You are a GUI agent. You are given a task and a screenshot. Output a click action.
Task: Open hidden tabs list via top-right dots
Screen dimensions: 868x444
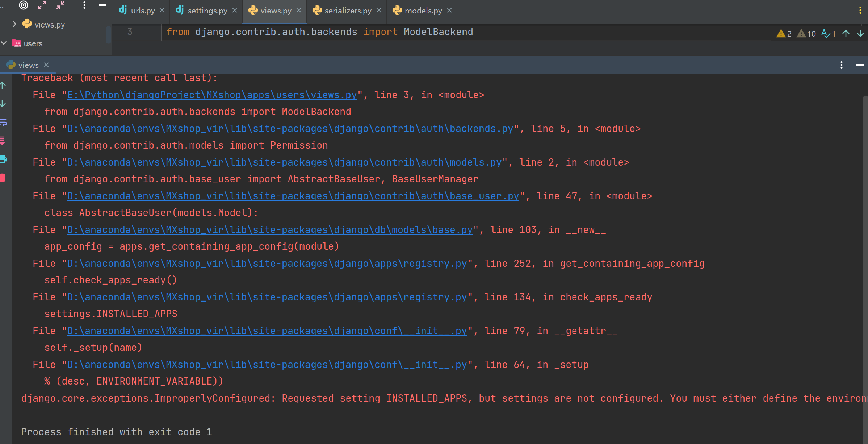[860, 10]
